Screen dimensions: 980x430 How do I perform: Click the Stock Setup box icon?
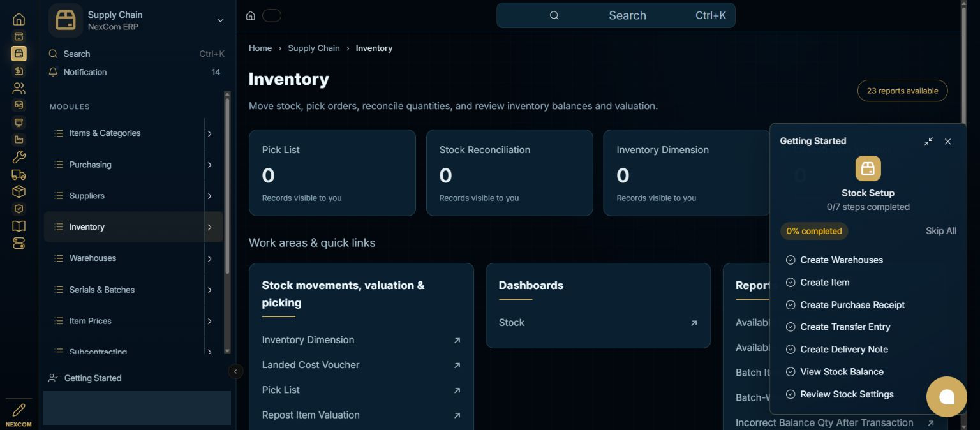868,168
